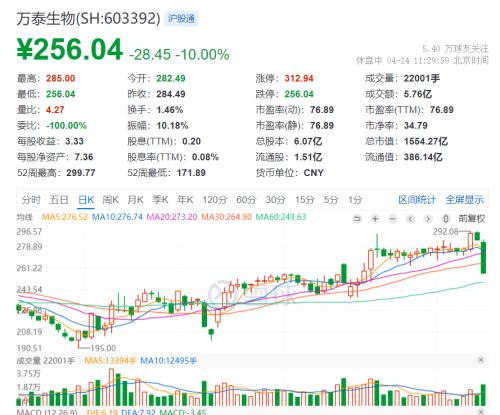Image resolution: width=500 pixels, height=415 pixels.
Task: Click the 万球友关注 follower count text
Action: coord(455,49)
